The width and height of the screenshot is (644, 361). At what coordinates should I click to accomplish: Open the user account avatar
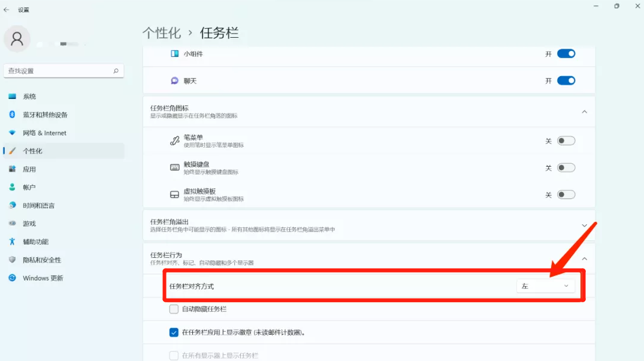[x=17, y=38]
